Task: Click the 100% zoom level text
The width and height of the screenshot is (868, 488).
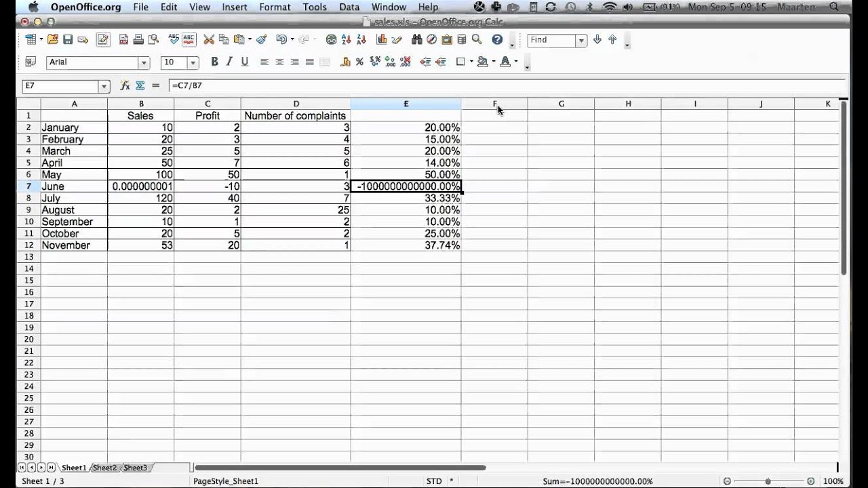Action: pyautogui.click(x=833, y=481)
